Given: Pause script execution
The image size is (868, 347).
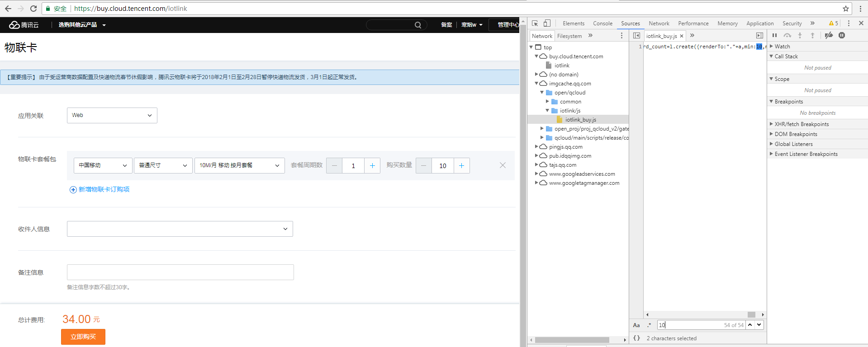Looking at the screenshot, I should click(774, 35).
